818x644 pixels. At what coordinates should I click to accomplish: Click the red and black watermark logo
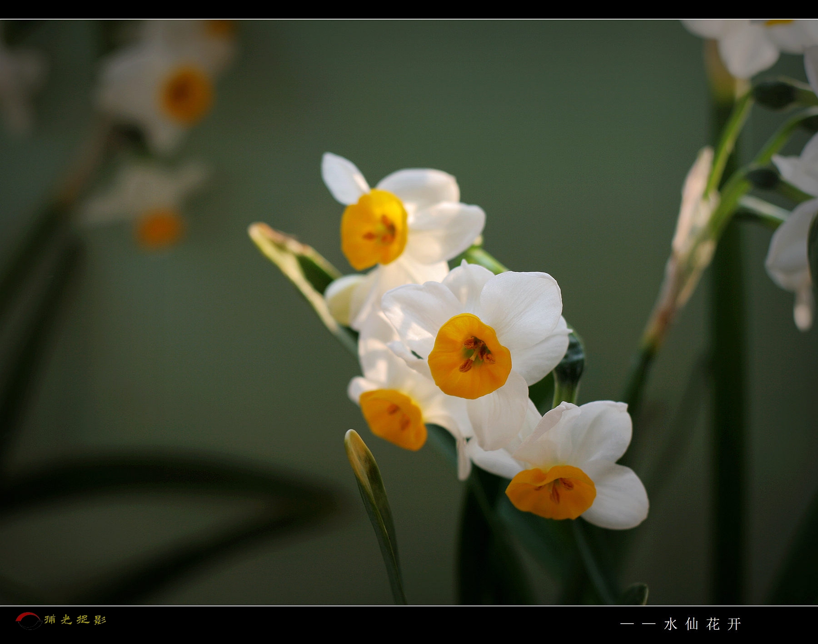coord(29,620)
